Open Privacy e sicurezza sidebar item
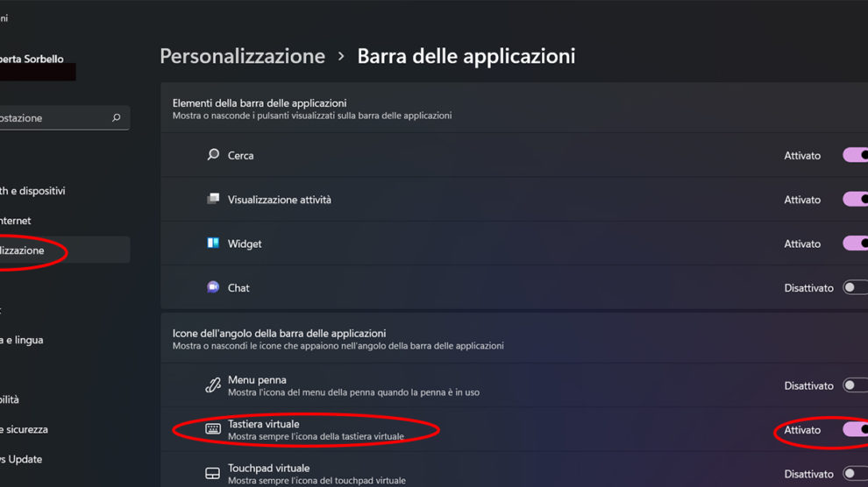The height and width of the screenshot is (487, 868). (24, 429)
